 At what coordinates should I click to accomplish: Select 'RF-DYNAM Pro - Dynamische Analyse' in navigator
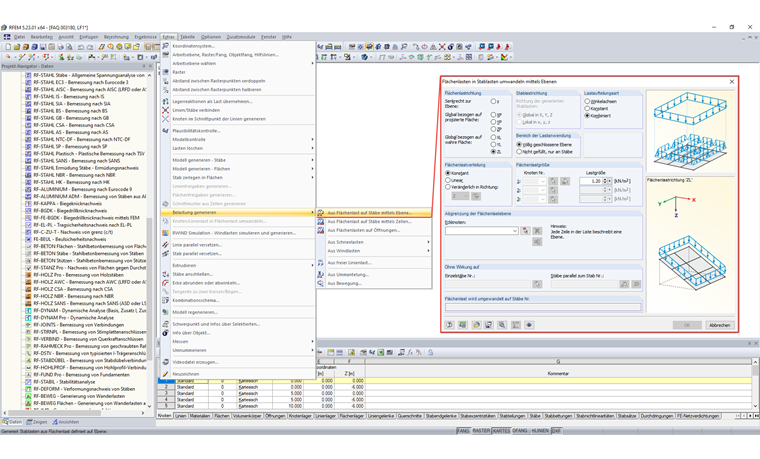point(74,317)
